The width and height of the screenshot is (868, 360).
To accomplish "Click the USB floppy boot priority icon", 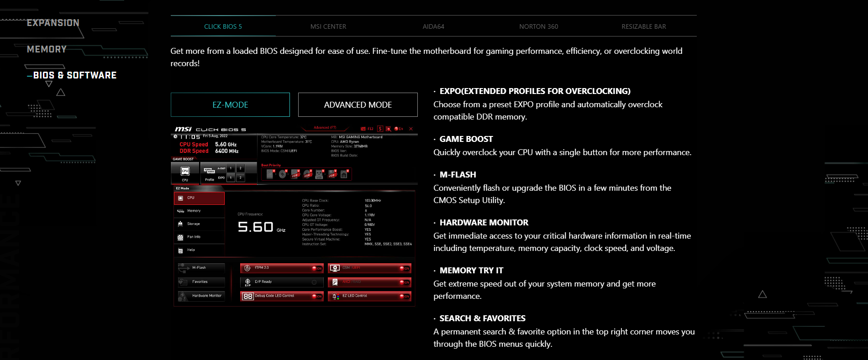I will coord(332,174).
